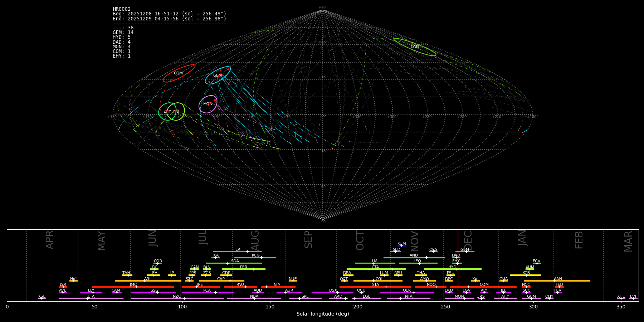Click the AAN shower bar label in timeline
This screenshot has width=644, height=322.
coord(558,279)
